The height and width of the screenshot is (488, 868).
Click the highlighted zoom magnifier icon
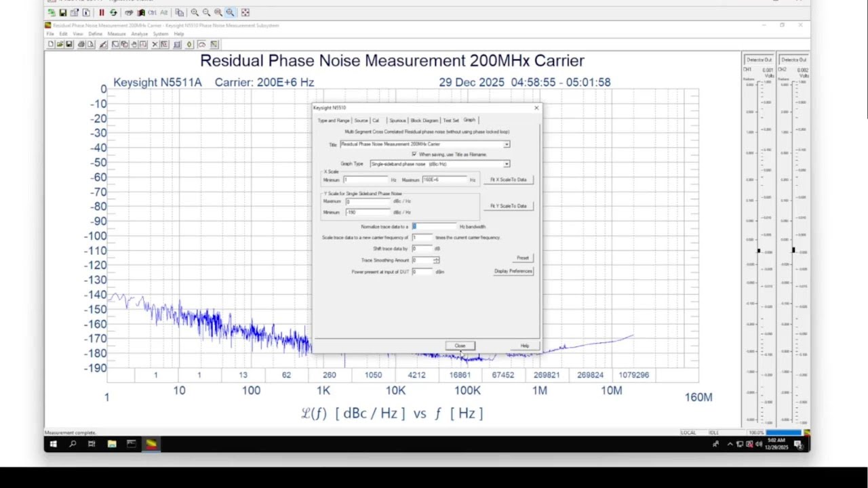[x=230, y=12]
